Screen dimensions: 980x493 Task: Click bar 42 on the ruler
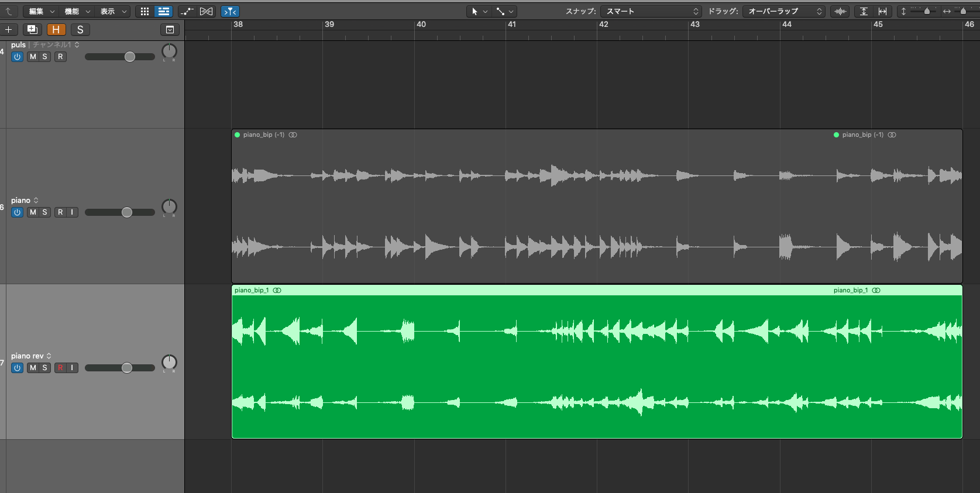tap(604, 25)
